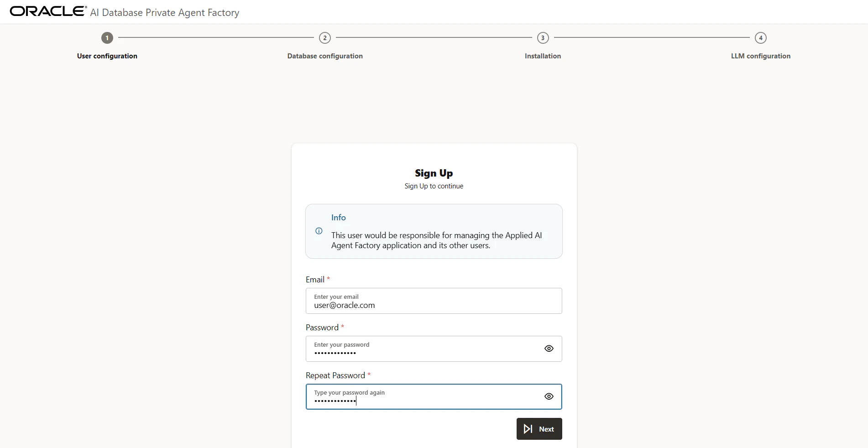Select step 1 User configuration circle
The width and height of the screenshot is (868, 448).
[107, 38]
